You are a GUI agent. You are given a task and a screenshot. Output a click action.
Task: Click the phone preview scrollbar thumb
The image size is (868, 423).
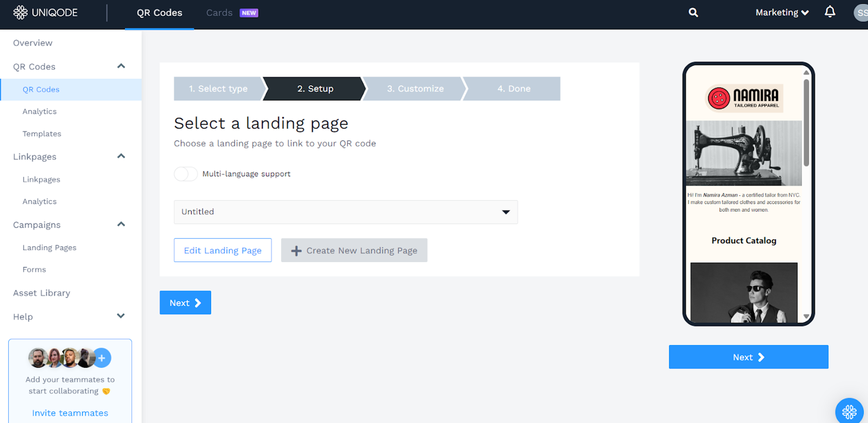[806, 123]
